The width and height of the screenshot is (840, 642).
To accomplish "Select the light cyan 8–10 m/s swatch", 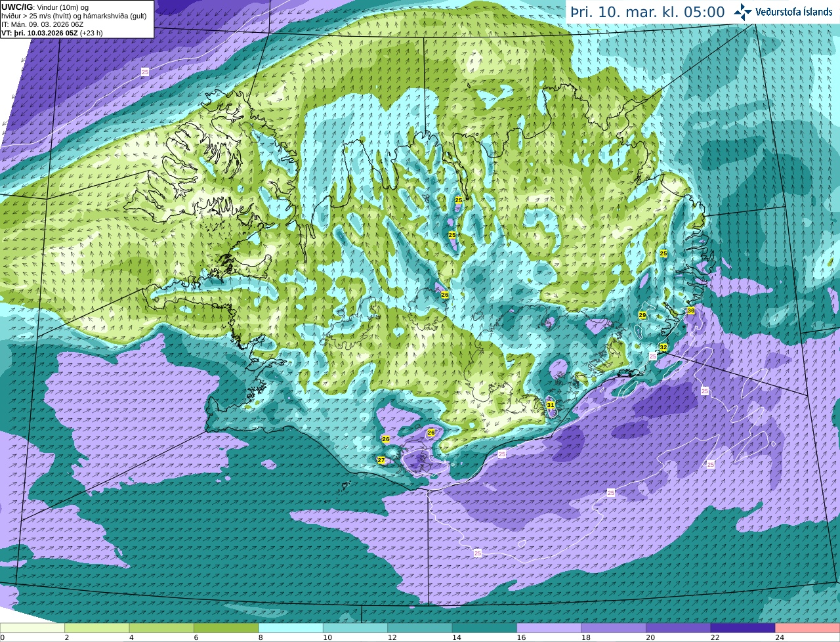I will click(x=291, y=628).
